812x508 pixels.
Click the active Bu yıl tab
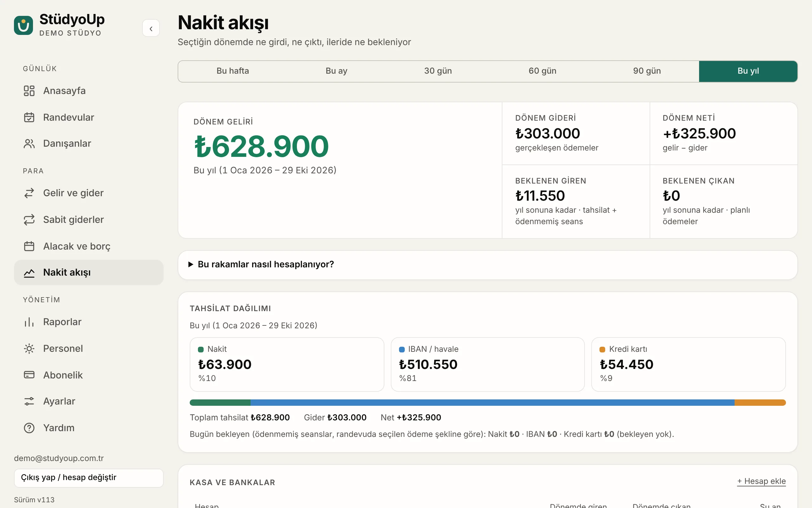click(748, 71)
